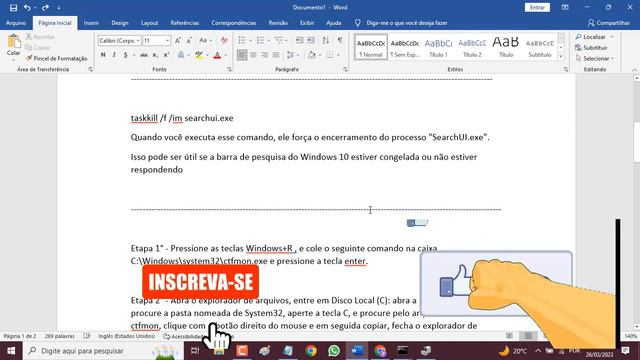Click the Windows search box Digite aqui para pesquisar

[103, 351]
